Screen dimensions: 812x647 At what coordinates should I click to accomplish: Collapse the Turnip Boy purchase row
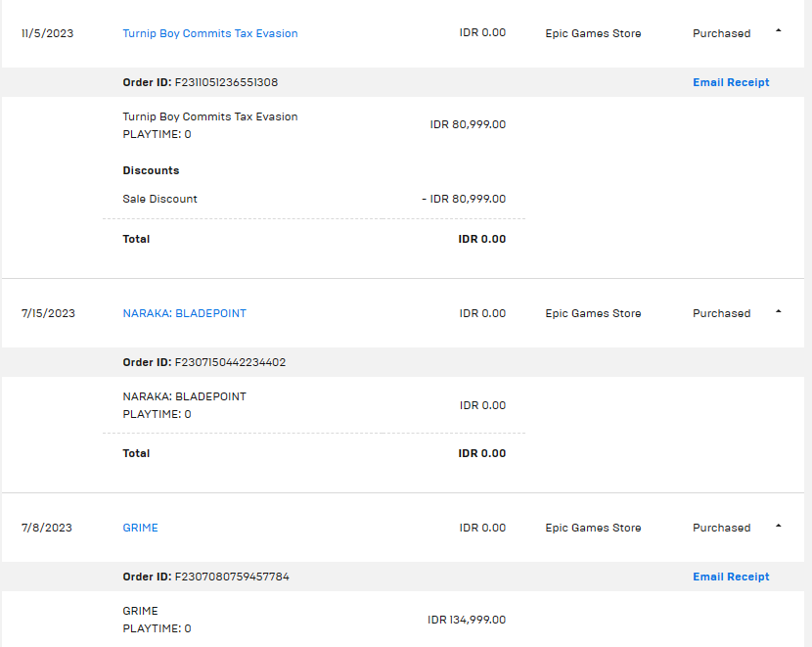[778, 31]
